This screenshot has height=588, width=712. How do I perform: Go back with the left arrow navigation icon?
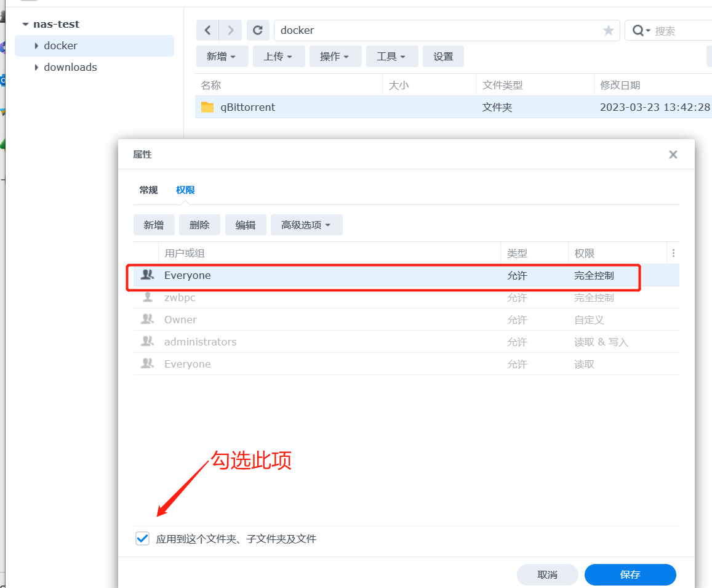[x=207, y=30]
